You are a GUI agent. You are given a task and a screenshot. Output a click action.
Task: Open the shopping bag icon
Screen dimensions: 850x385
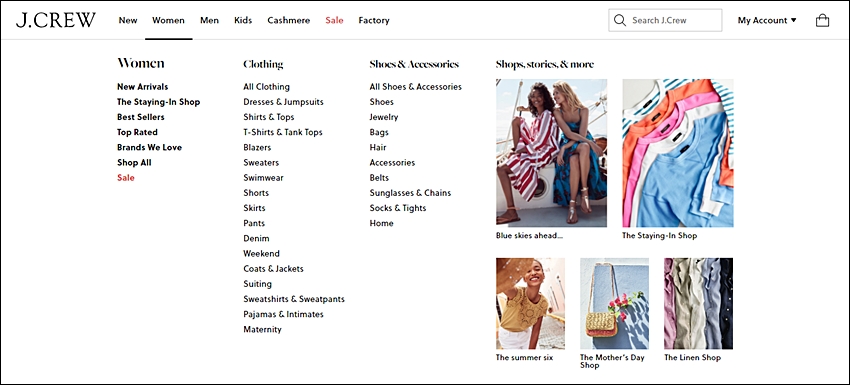click(x=822, y=21)
